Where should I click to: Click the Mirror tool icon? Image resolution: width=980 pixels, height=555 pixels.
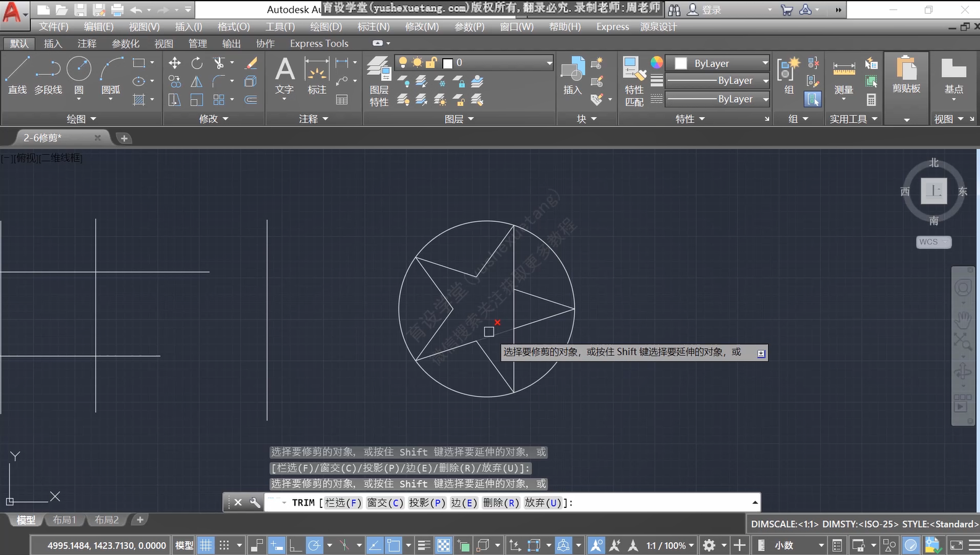(197, 81)
